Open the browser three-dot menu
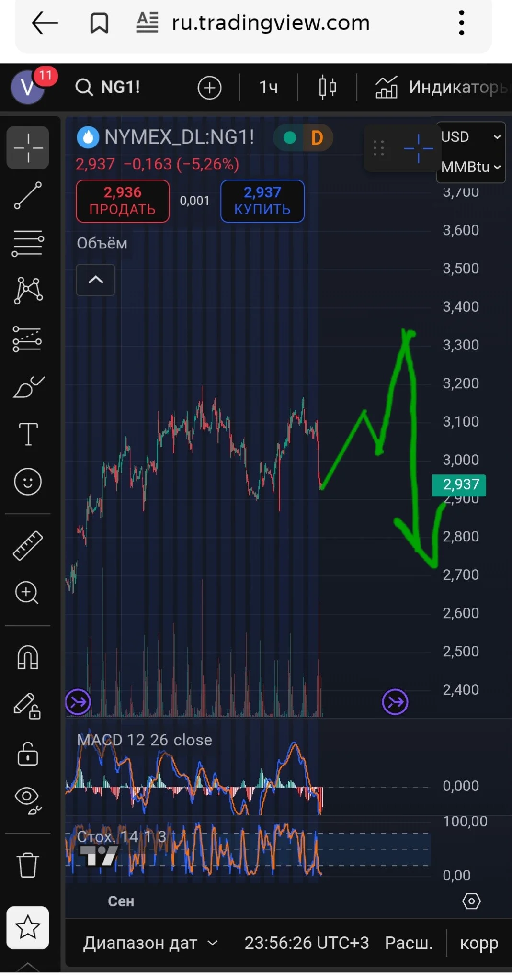 (462, 23)
